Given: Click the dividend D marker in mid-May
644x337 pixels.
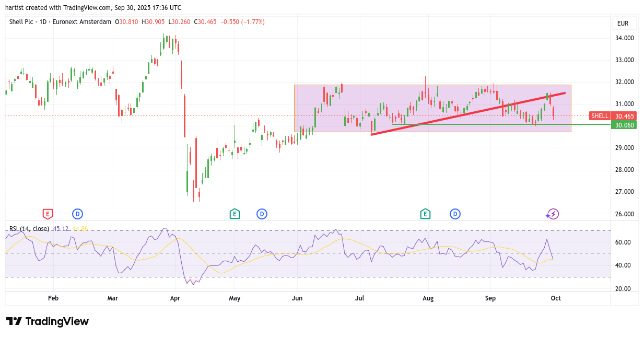Looking at the screenshot, I should (262, 214).
